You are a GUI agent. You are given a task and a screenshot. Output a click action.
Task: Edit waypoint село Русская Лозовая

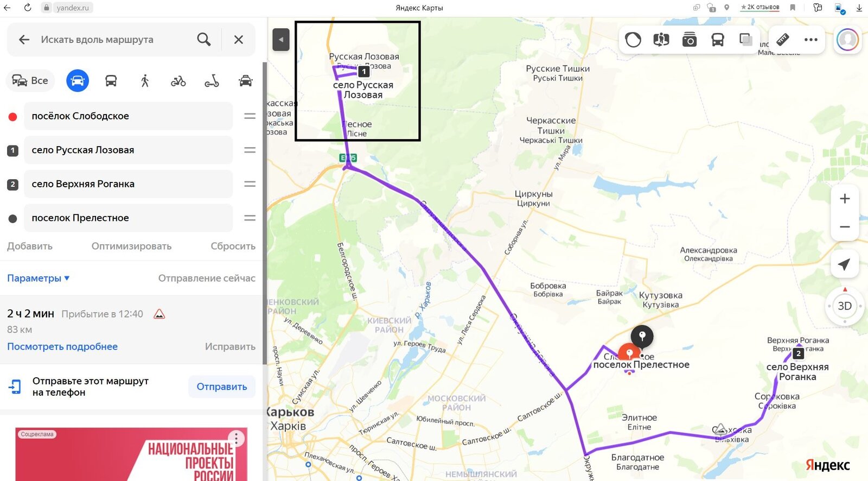(x=128, y=150)
